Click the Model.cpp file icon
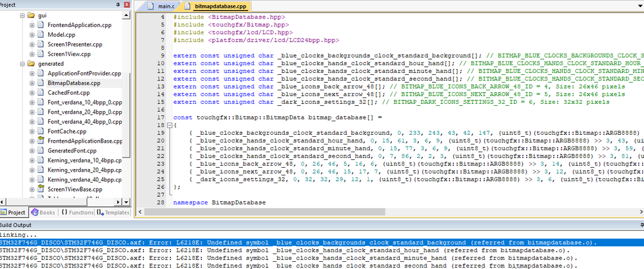This screenshot has width=644, height=269. [x=42, y=35]
